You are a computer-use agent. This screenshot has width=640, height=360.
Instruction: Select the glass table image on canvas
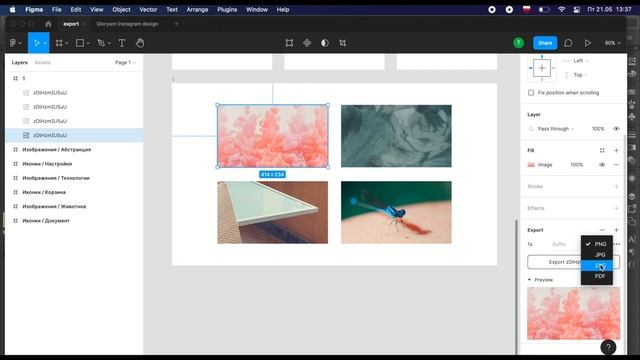tap(272, 212)
